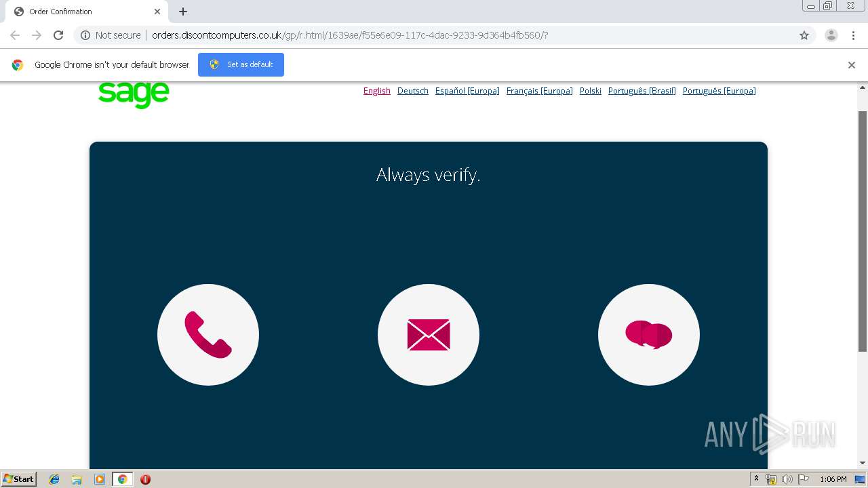Image resolution: width=868 pixels, height=488 pixels.
Task: Click the red Opera taskbar icon
Action: point(145,479)
